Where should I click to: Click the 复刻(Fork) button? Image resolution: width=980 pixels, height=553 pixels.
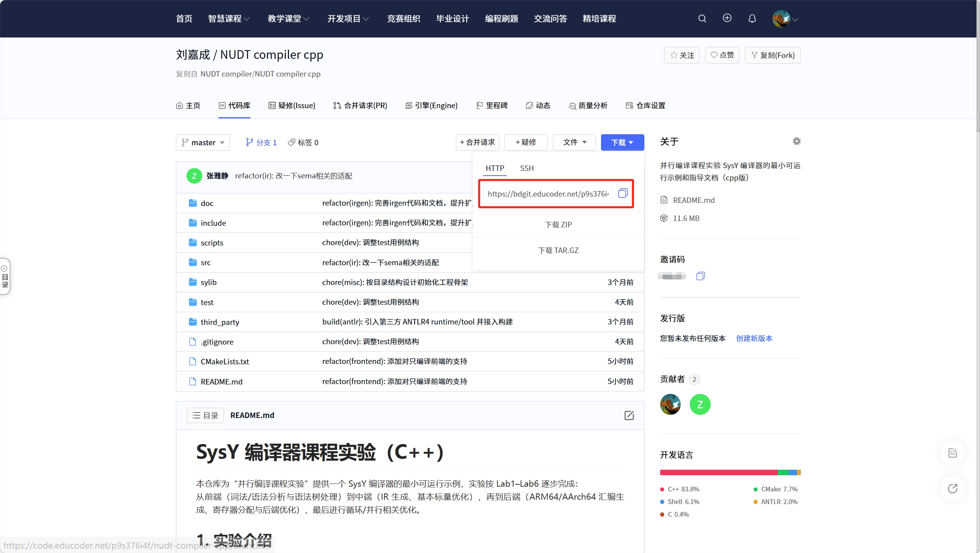[772, 55]
